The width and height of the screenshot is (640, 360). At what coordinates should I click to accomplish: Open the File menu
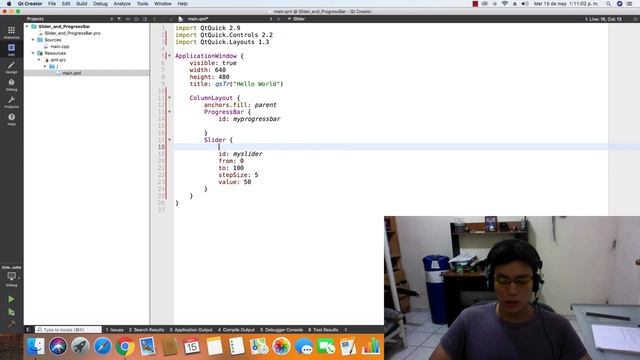[52, 4]
